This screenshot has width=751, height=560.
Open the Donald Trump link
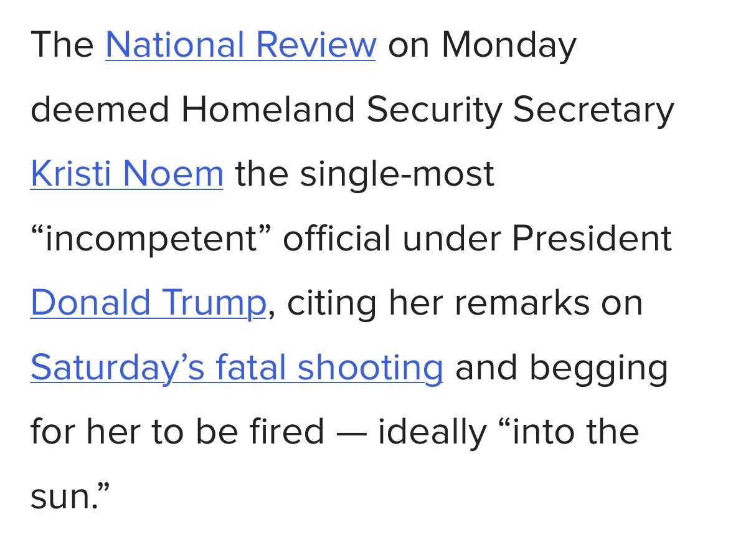coord(148,303)
